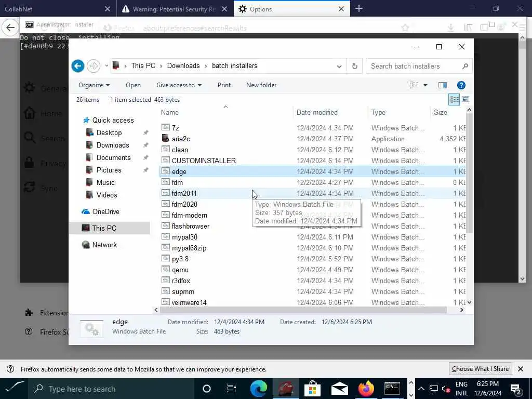Click Open in the Explorer command bar
The height and width of the screenshot is (399, 532).
pyautogui.click(x=133, y=85)
